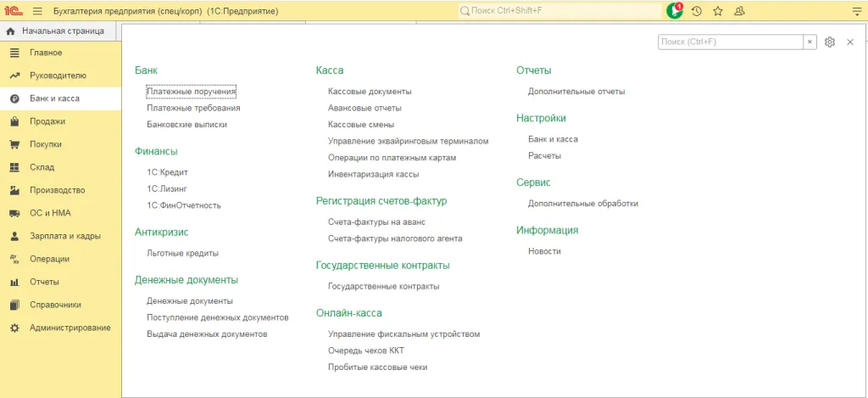Select Покупки section in sidebar
868x398 pixels.
coord(60,144)
